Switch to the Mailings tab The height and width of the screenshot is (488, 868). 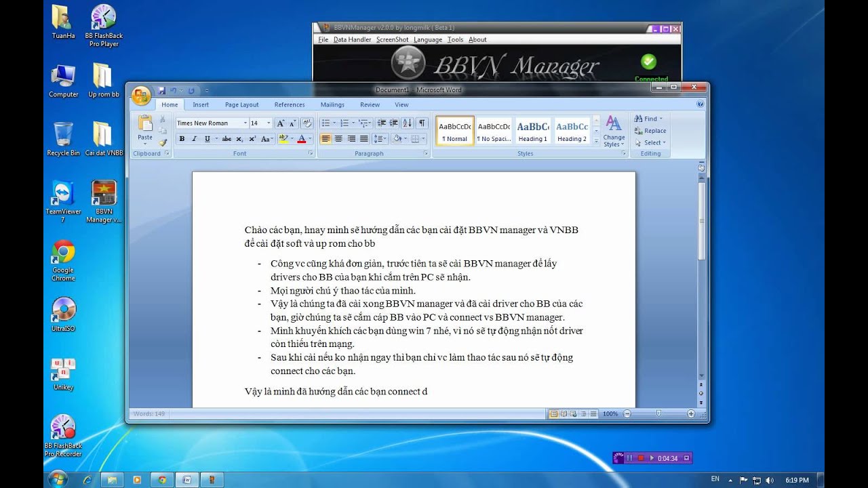click(332, 105)
